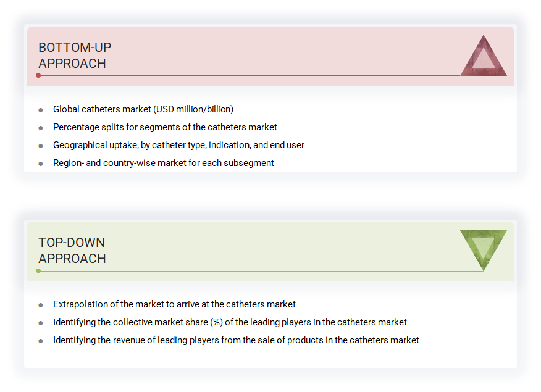Click bullet beside Geographical uptake line
Image resolution: width=541 pixels, height=392 pixels.
click(x=41, y=146)
